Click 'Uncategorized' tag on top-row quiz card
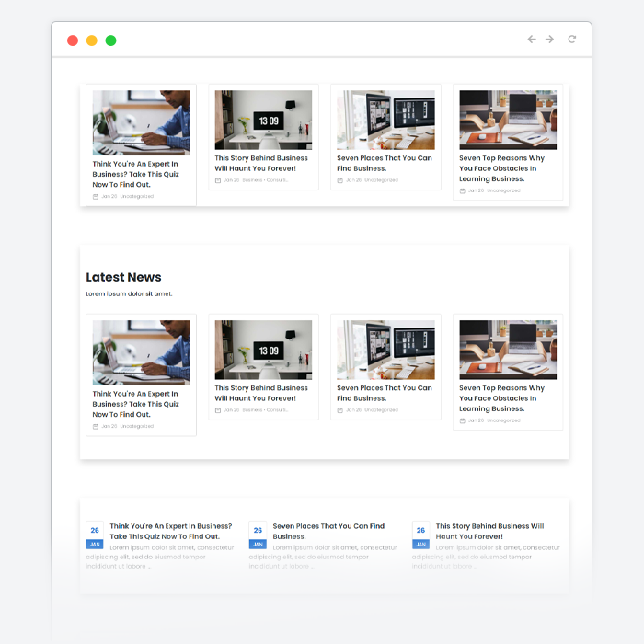 (136, 196)
